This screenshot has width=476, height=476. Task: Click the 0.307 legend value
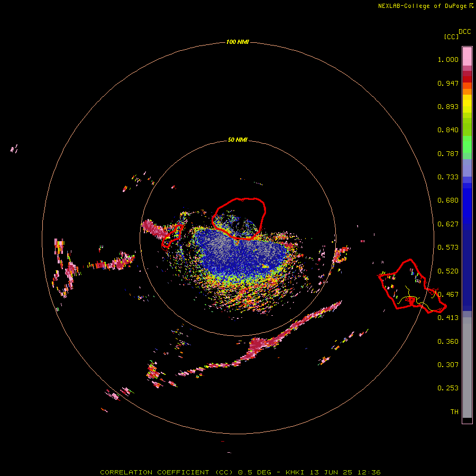tap(448, 365)
